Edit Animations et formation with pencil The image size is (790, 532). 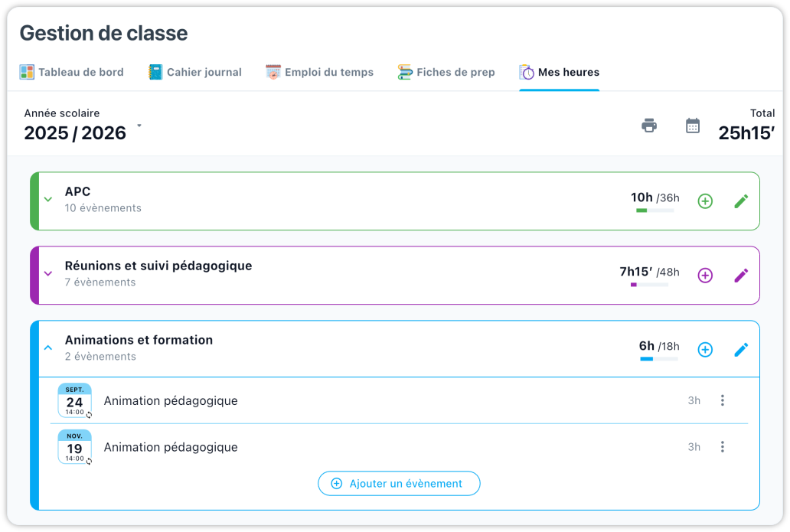tap(741, 350)
